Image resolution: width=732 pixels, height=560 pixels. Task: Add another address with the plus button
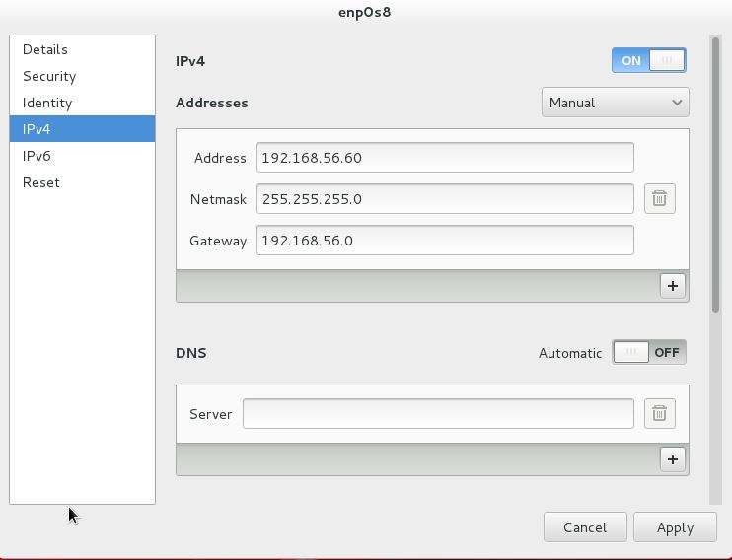click(x=673, y=286)
